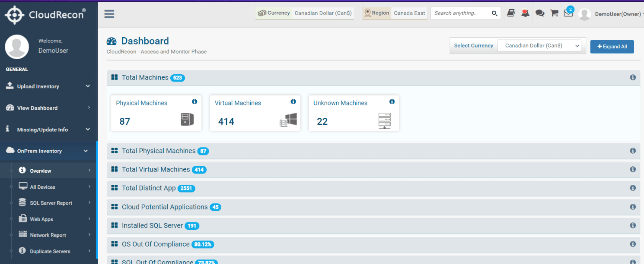Click info icon on Virtual Machines card
This screenshot has width=644, height=266.
(x=293, y=101)
